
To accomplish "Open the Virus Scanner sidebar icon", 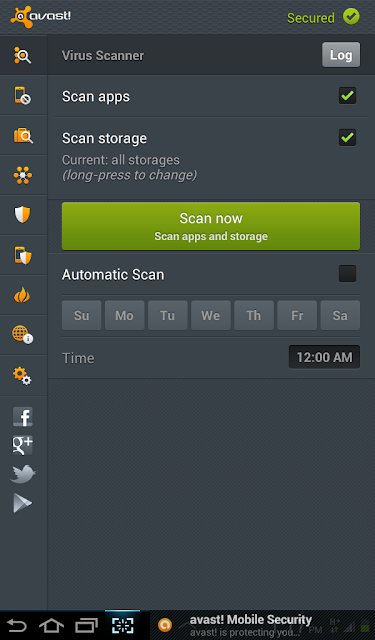I will tap(22, 55).
